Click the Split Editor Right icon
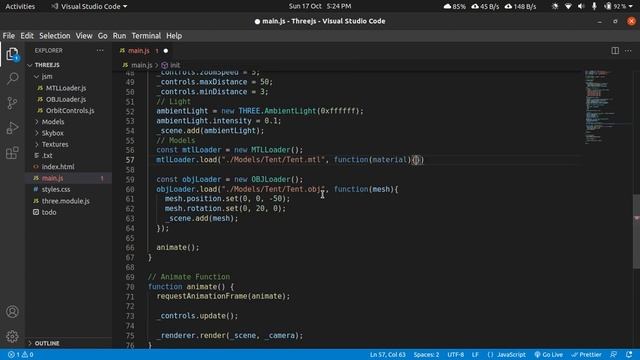The width and height of the screenshot is (640, 360). 615,51
